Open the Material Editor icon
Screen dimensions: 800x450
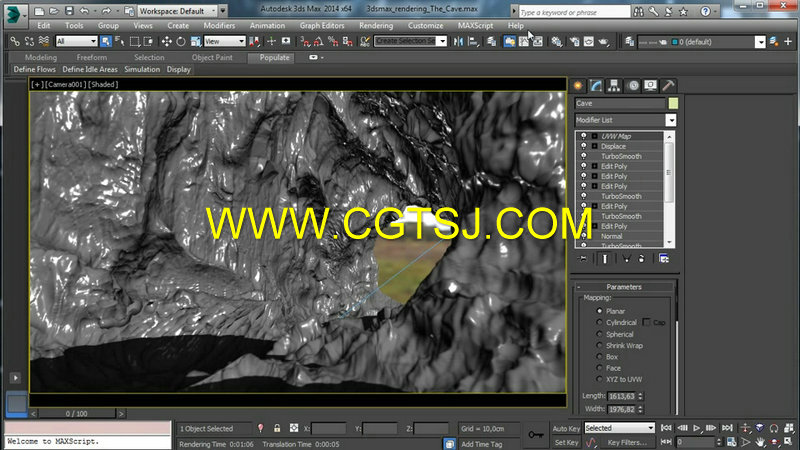556,42
